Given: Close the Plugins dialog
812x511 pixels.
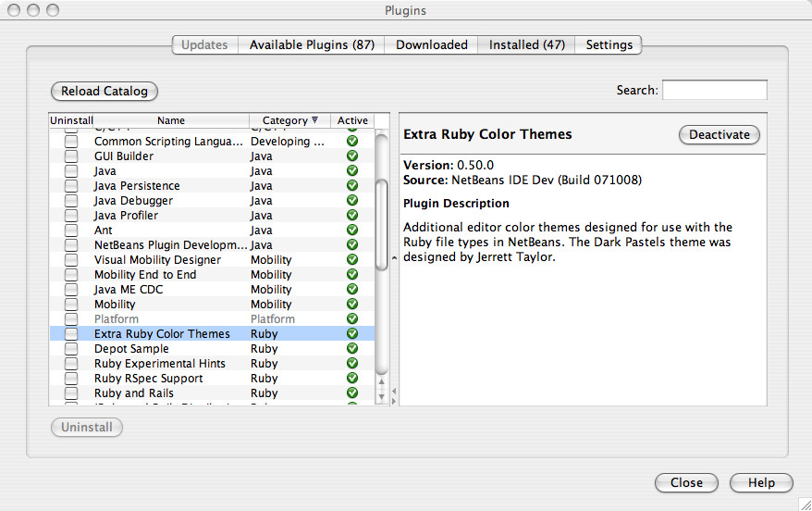Looking at the screenshot, I should (686, 482).
